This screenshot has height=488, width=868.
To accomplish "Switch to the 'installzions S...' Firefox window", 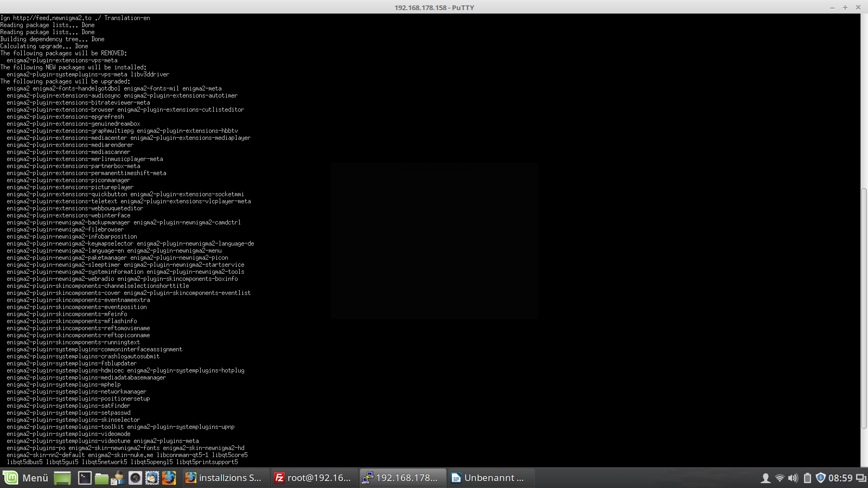I will (x=225, y=478).
